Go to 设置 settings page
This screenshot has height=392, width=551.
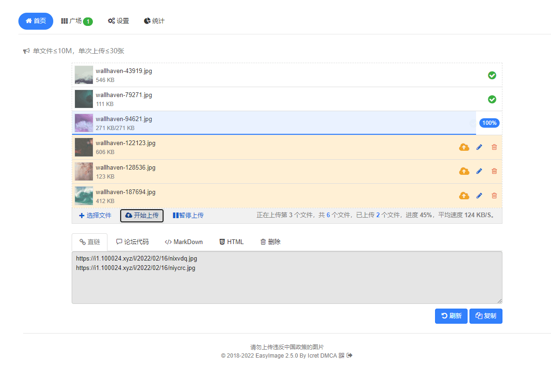tap(118, 21)
